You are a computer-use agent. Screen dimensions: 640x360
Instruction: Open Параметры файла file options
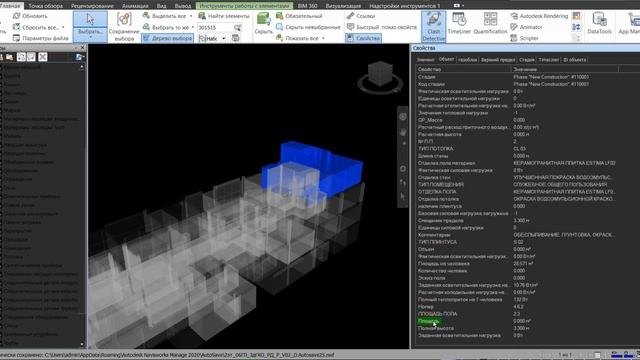tap(40, 38)
